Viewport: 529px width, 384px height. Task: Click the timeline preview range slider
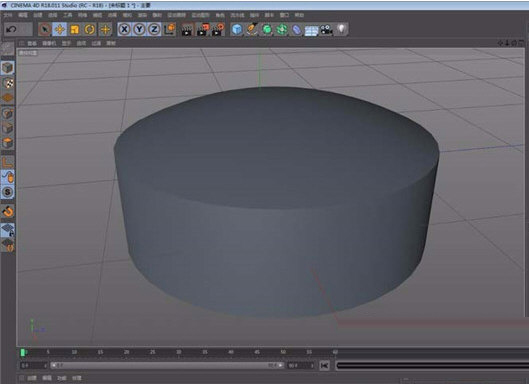click(x=167, y=365)
